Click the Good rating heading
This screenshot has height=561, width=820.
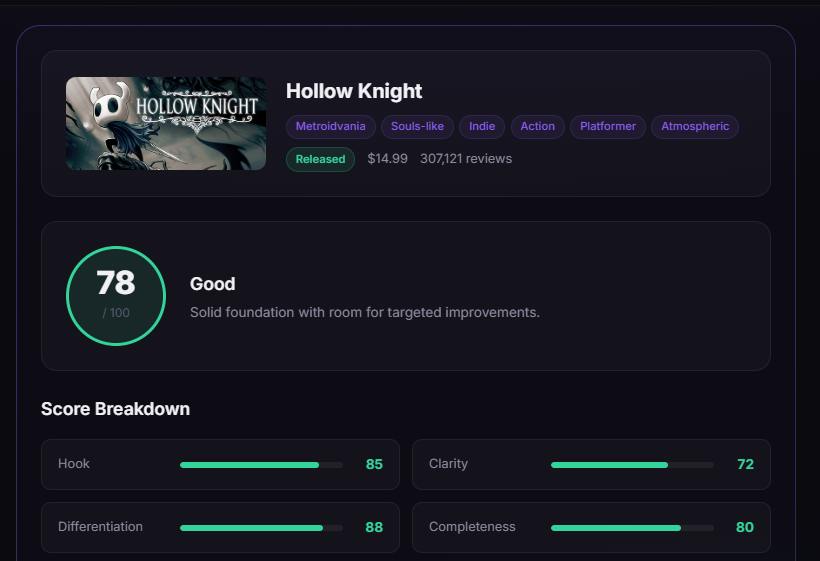(x=213, y=284)
